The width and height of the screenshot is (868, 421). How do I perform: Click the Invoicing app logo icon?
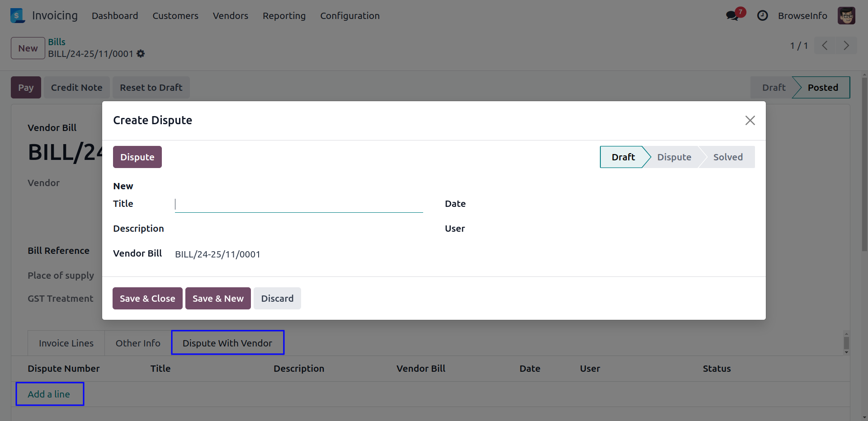tap(17, 16)
